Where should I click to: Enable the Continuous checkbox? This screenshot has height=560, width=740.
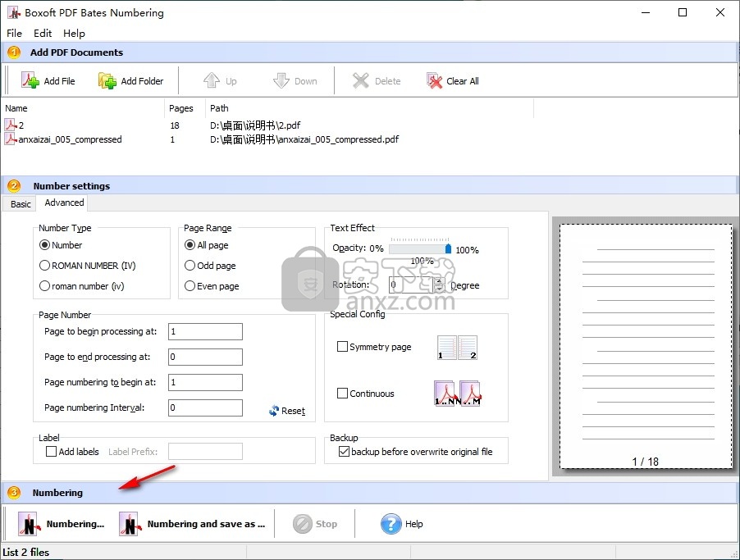(x=342, y=393)
